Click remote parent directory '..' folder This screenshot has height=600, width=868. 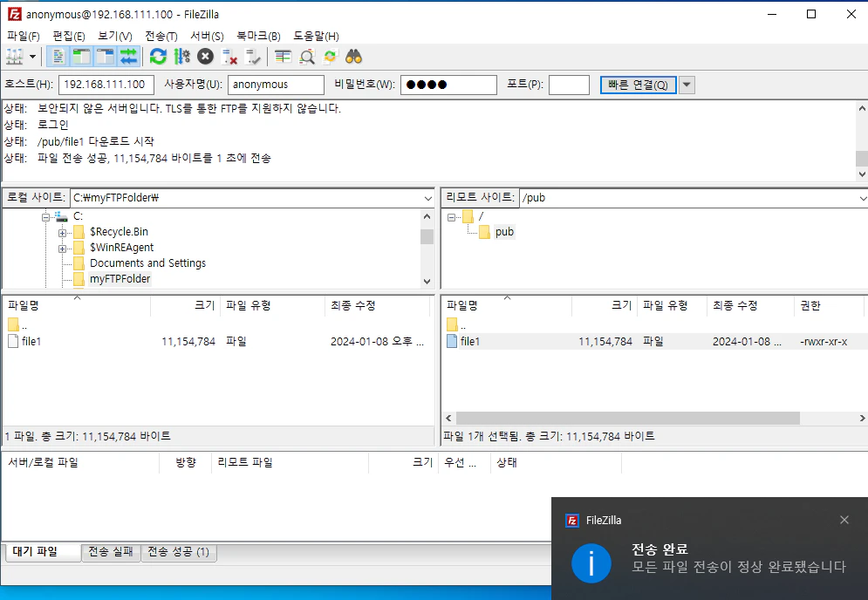coord(457,325)
